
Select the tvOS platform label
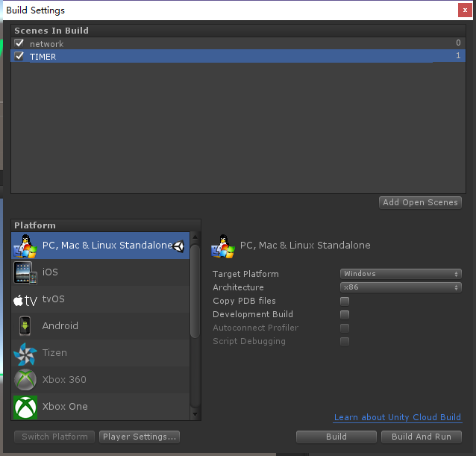(54, 299)
